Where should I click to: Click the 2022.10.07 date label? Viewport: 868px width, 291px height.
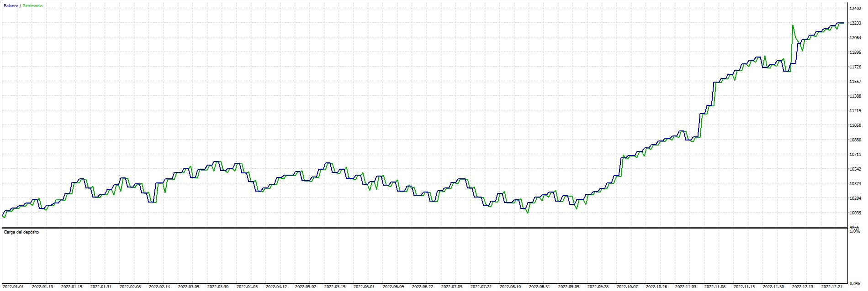tap(627, 287)
